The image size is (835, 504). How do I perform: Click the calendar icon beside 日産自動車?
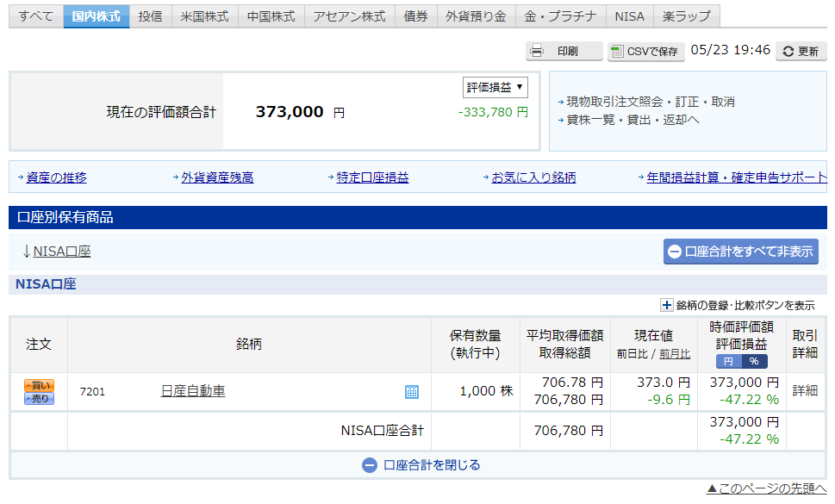coord(412,392)
